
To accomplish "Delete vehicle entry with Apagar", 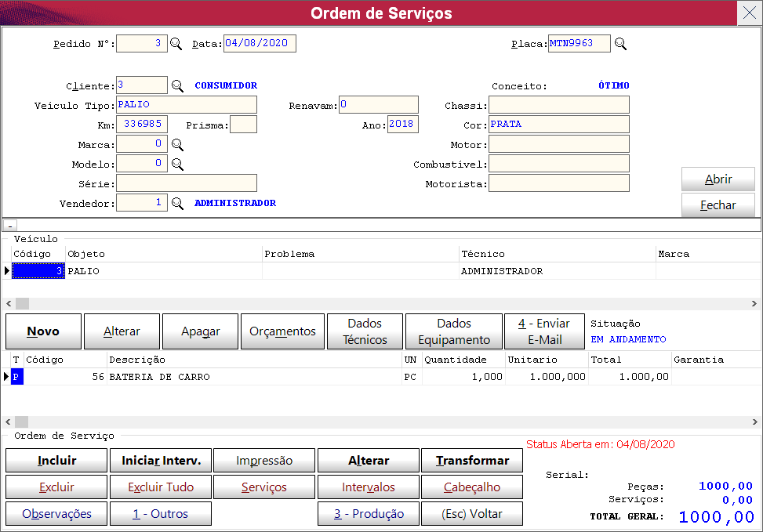I will click(x=201, y=331).
